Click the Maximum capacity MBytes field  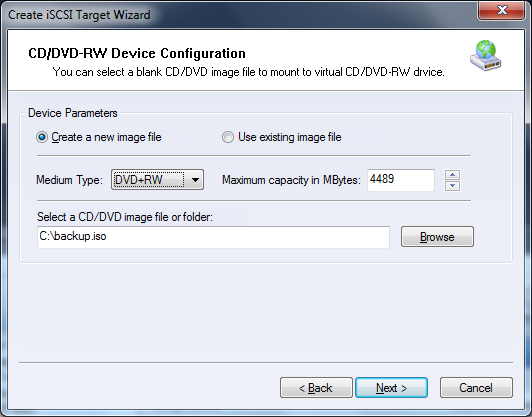coord(401,180)
